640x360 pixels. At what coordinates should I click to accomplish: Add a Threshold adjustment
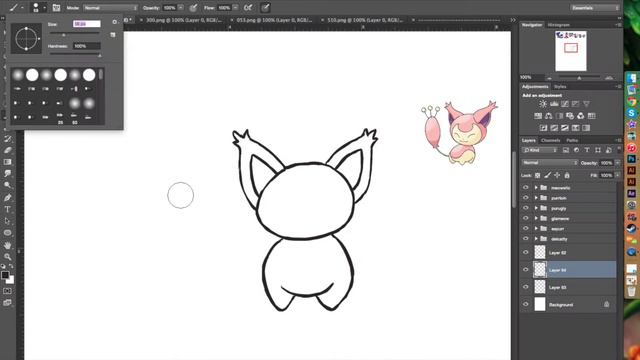coord(564,128)
